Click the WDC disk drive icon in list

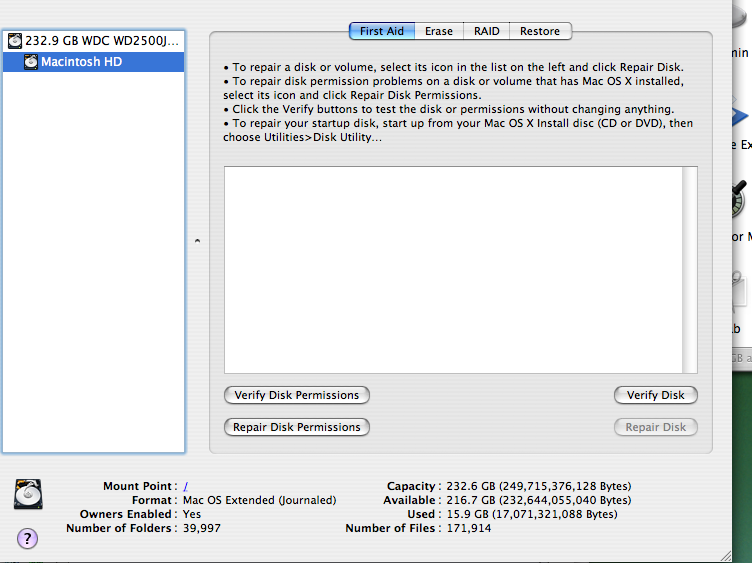click(15, 41)
